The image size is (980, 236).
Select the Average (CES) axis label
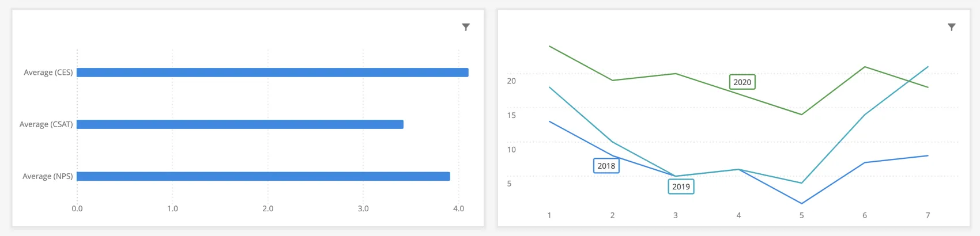48,73
